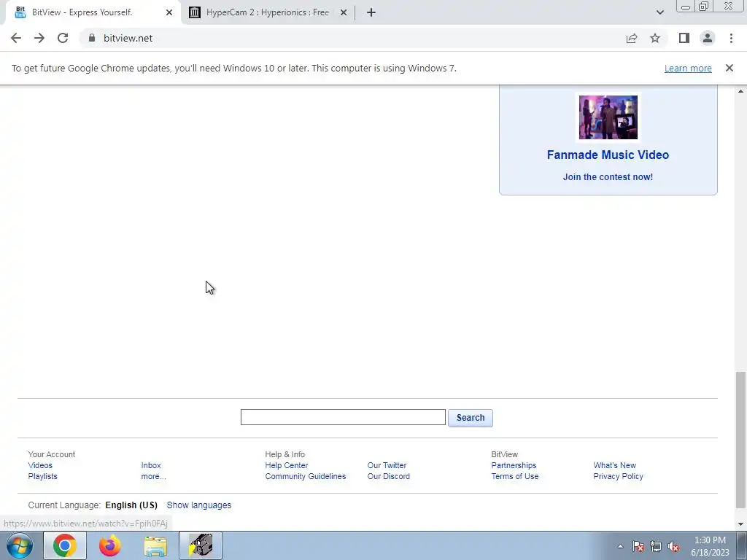Show hidden system tray icons
This screenshot has width=747, height=560.
click(620, 546)
